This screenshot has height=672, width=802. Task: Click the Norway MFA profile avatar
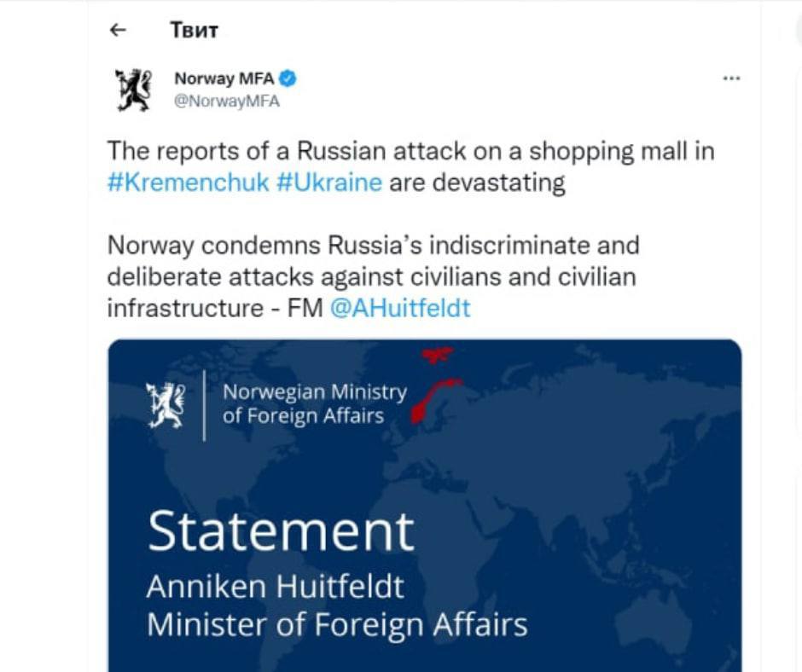(x=133, y=90)
